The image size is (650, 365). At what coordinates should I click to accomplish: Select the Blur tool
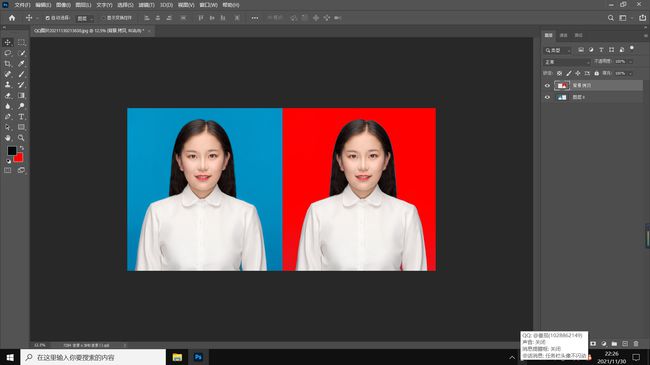[x=7, y=106]
